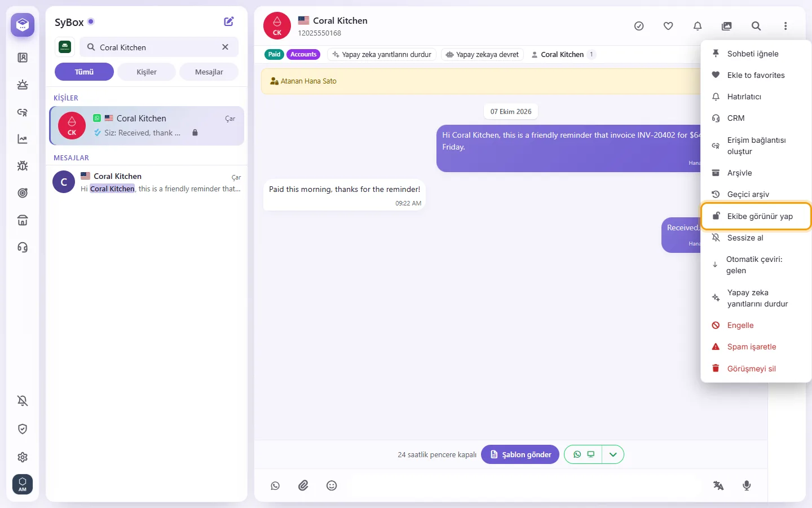The width and height of the screenshot is (812, 508).
Task: Click Yapay zeka yanıtlarını durdur chip in header
Action: coord(382,55)
